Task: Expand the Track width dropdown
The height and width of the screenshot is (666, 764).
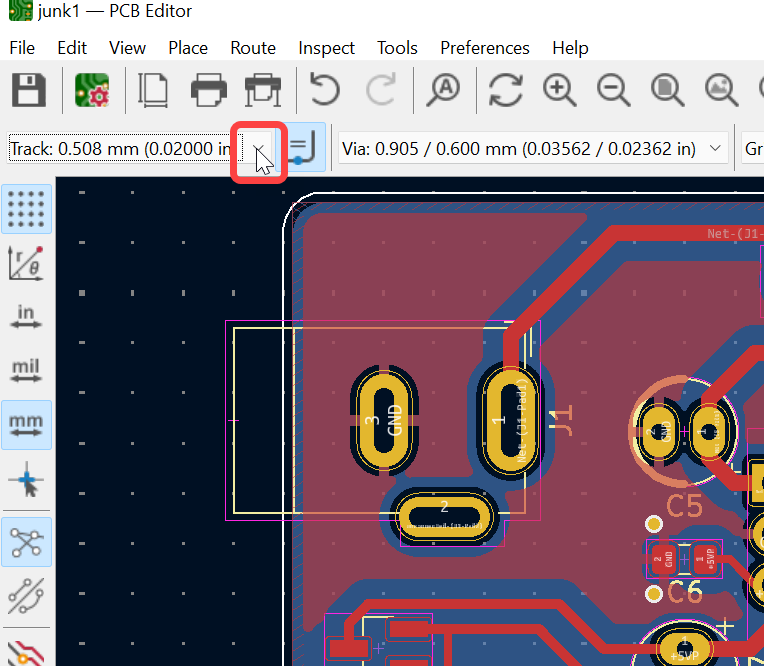Action: (259, 150)
